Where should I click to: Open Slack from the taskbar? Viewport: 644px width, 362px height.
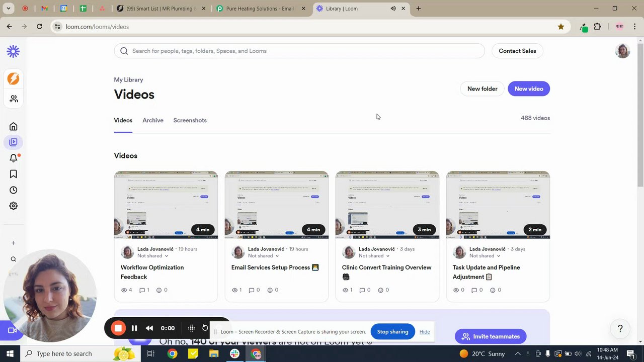point(234,353)
